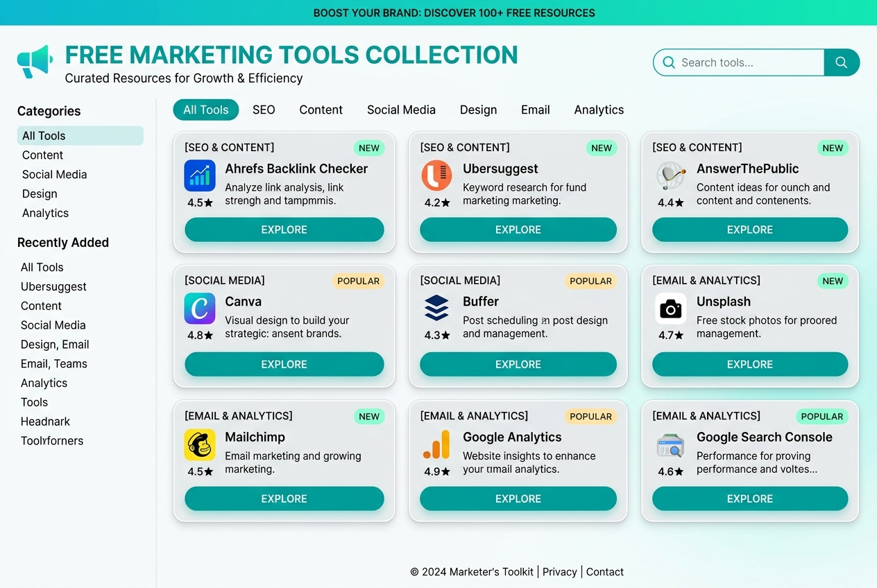This screenshot has height=588, width=877.
Task: Click the Unsplash card title
Action: [724, 302]
